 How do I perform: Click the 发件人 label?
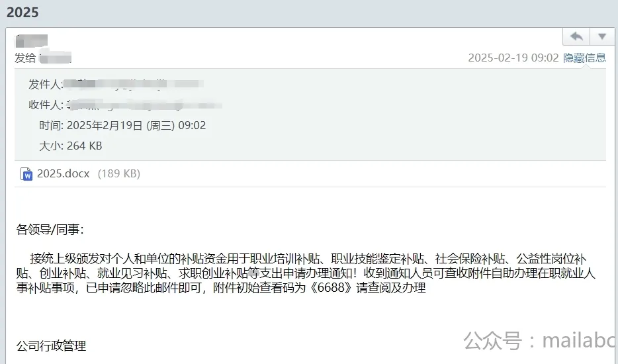pyautogui.click(x=45, y=84)
